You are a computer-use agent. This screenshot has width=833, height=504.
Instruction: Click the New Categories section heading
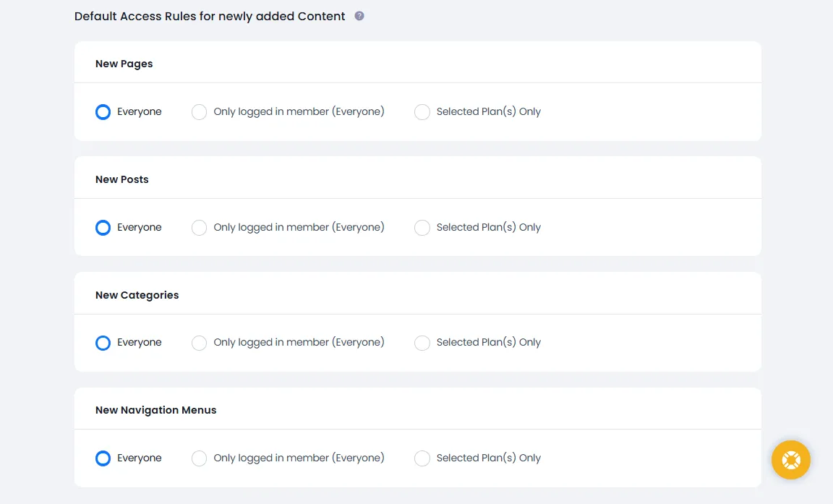[137, 295]
